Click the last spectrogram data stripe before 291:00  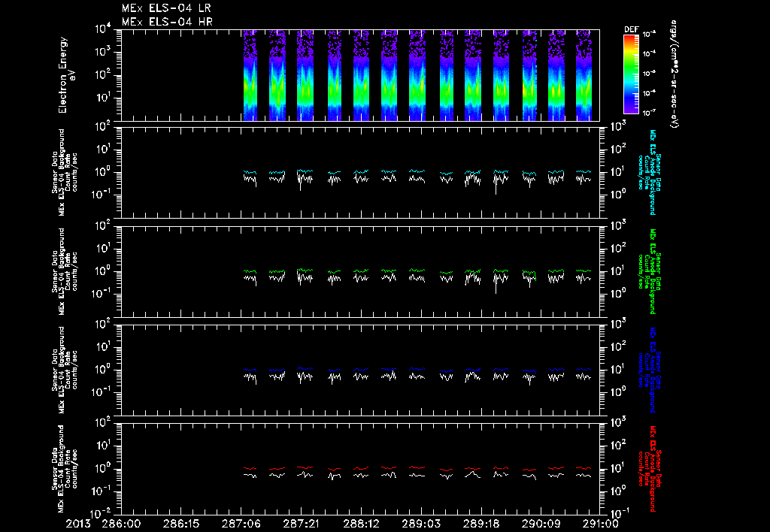[x=584, y=75]
